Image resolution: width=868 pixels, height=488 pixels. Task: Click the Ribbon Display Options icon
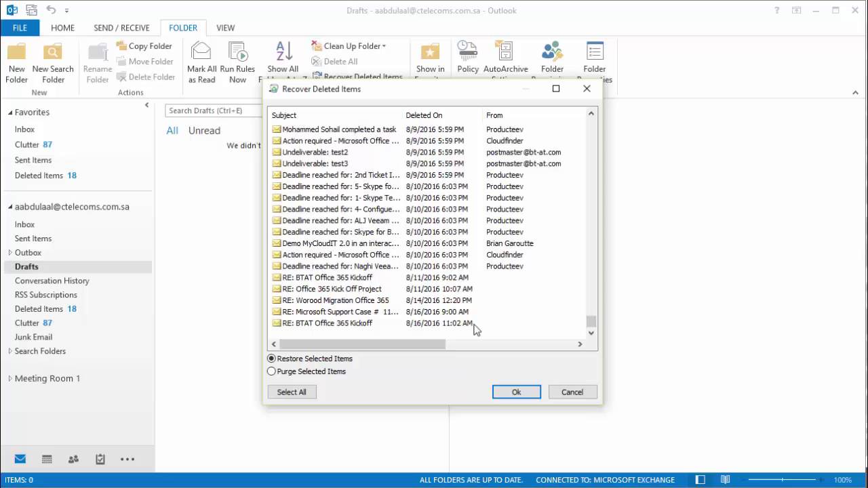point(797,10)
